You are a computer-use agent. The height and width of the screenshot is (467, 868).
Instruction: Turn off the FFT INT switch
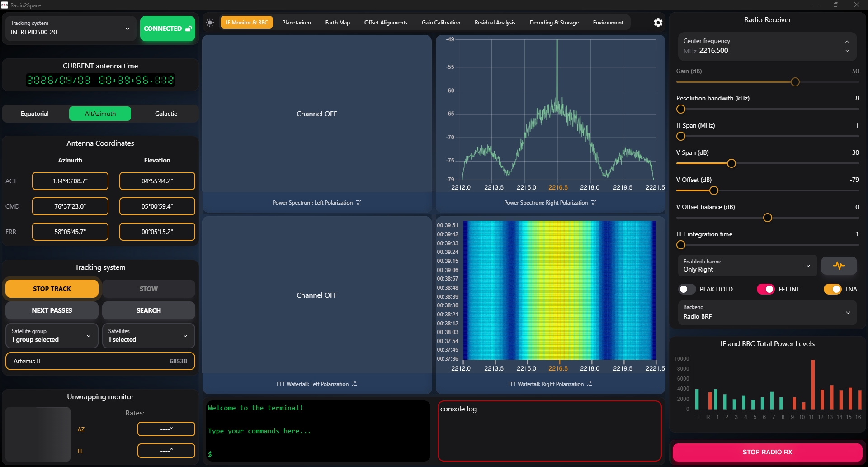click(x=765, y=289)
